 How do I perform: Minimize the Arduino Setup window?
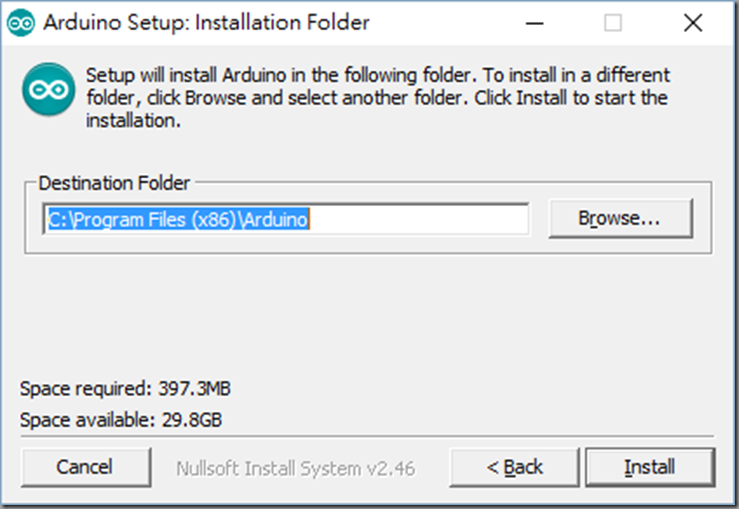(x=534, y=23)
